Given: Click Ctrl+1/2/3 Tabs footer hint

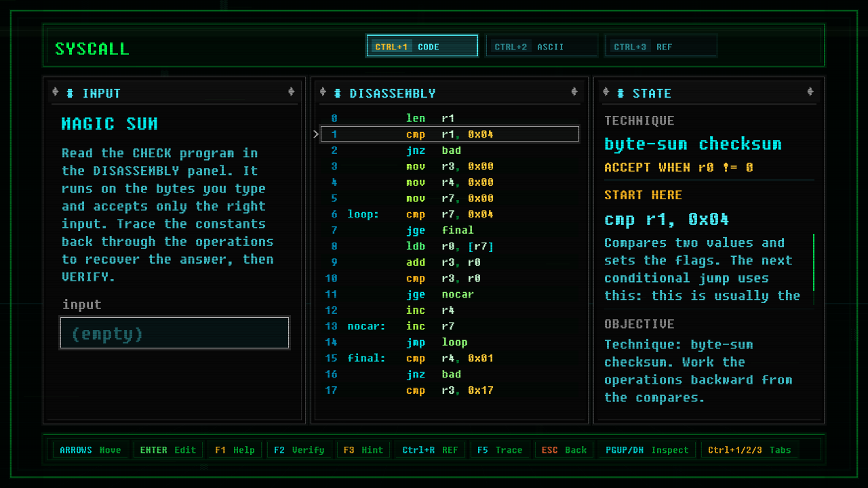Looking at the screenshot, I should coord(751,449).
